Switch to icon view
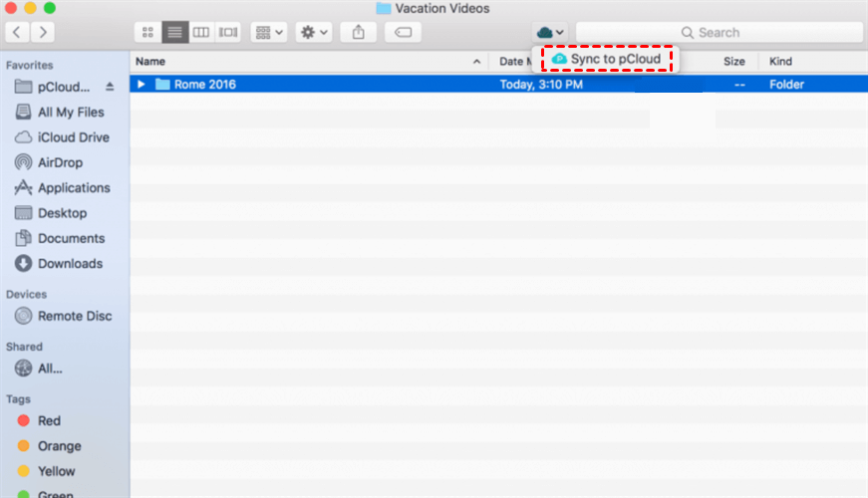Screen dimensions: 868x498 147,33
